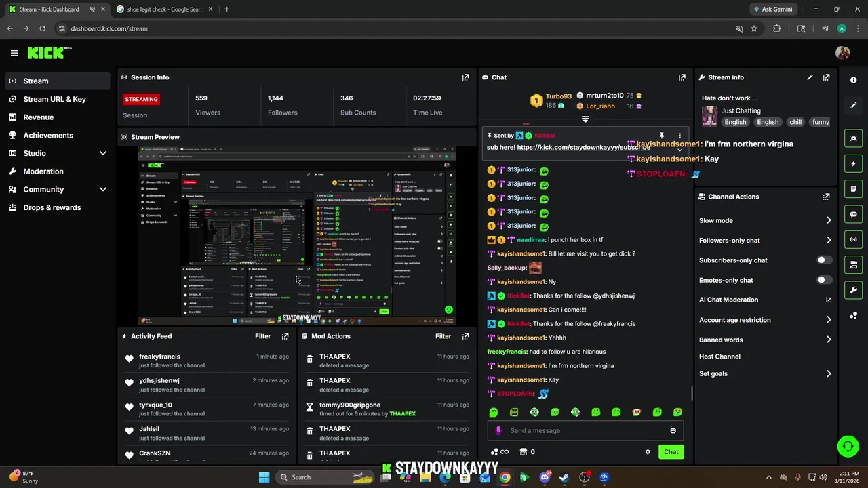
Task: Toggle wrench widget in right rail
Action: point(853,290)
